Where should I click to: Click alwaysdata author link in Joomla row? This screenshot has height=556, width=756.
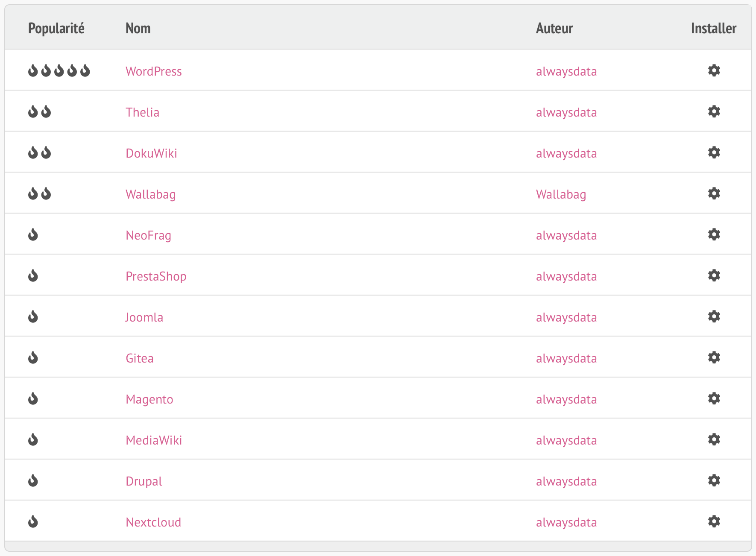tap(566, 317)
